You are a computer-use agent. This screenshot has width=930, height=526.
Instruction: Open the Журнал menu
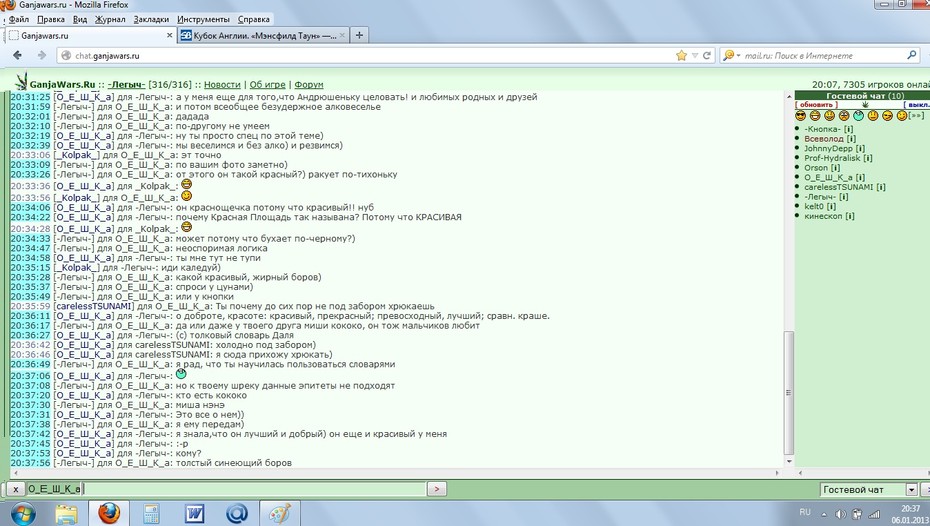(110, 19)
